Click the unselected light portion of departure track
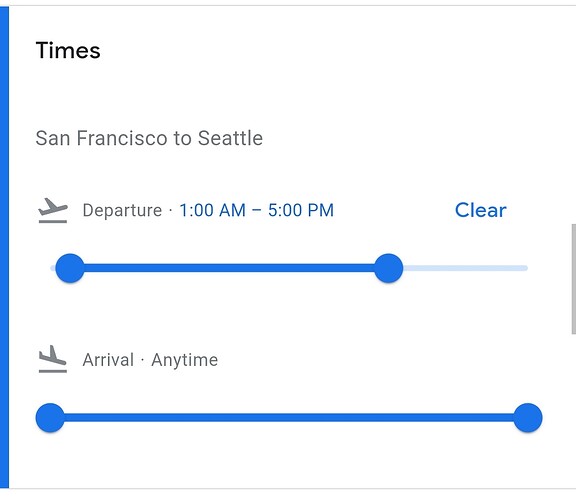The height and width of the screenshot is (500, 576). click(x=465, y=268)
